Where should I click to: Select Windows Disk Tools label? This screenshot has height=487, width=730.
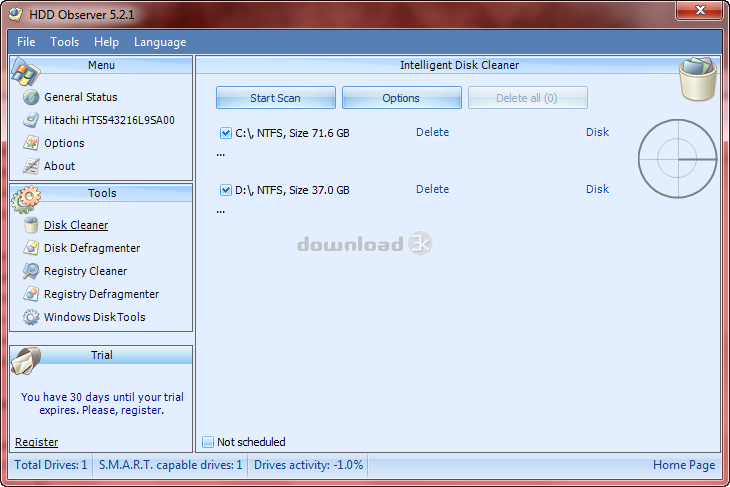pyautogui.click(x=95, y=317)
